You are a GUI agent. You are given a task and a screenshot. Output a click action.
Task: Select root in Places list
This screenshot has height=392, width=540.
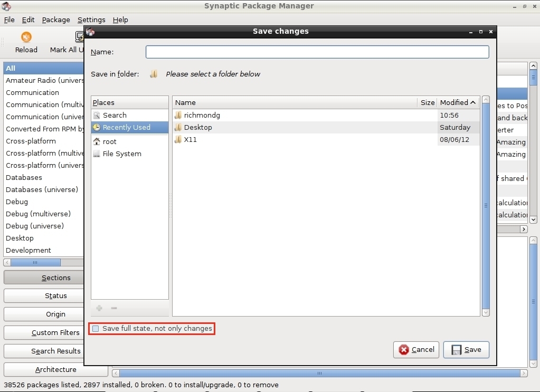tap(130, 141)
